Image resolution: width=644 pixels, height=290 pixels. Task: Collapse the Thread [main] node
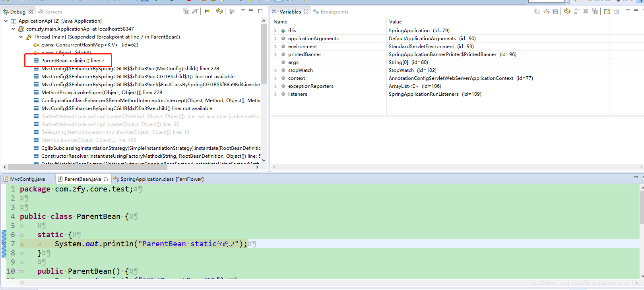21,37
